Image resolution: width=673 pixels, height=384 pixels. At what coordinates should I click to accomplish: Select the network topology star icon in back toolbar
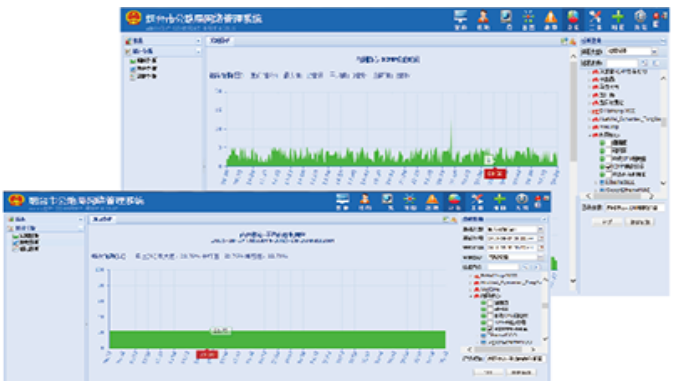coord(528,18)
